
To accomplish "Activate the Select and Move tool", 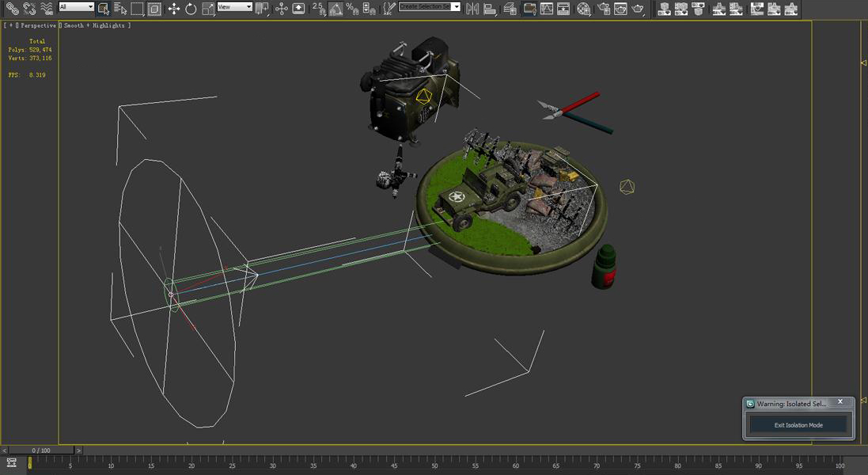I will (x=174, y=8).
